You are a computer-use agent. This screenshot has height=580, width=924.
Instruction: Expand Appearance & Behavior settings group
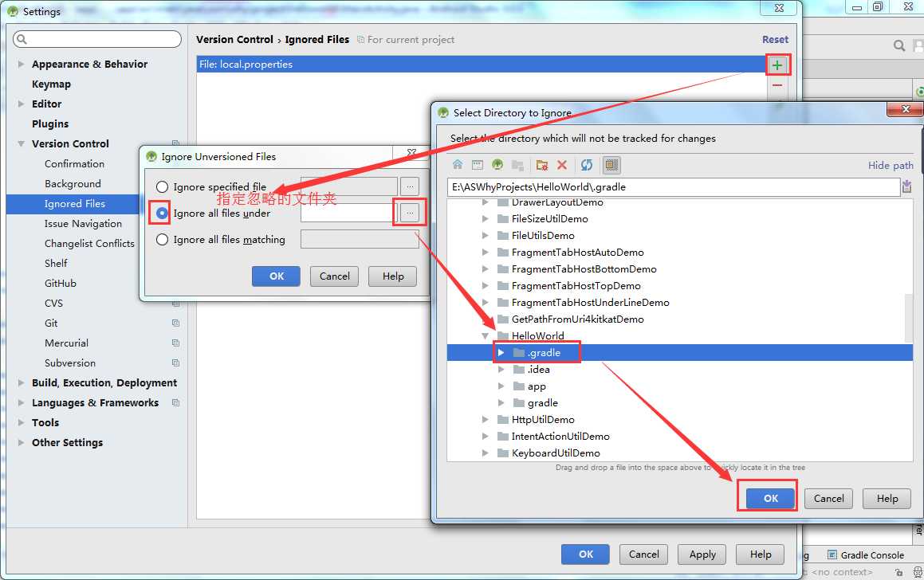(21, 64)
